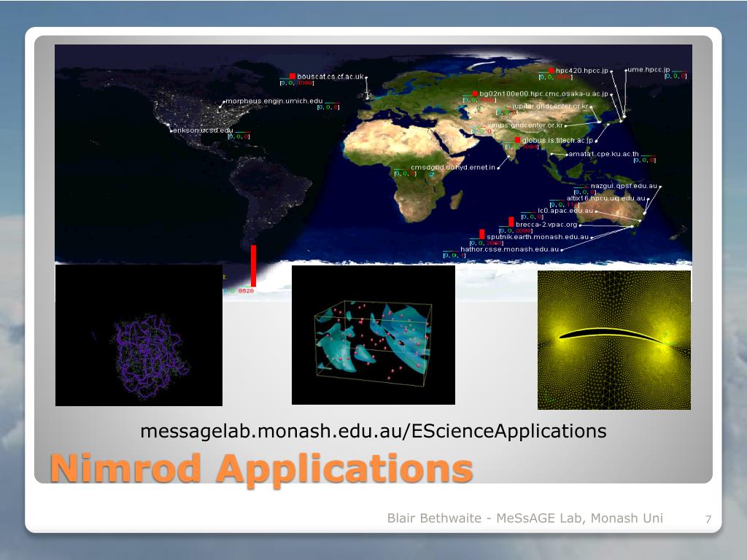This screenshot has height=560, width=747.
Task: Click the red 8528 counter value
Action: (x=246, y=290)
